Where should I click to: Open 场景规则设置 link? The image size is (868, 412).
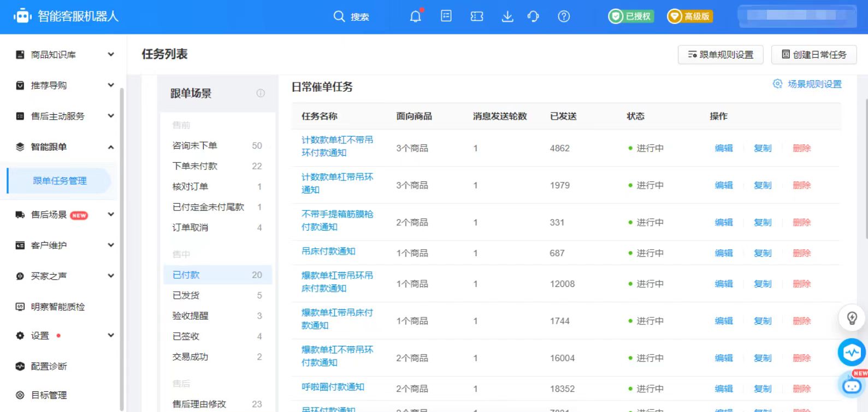[x=807, y=84]
